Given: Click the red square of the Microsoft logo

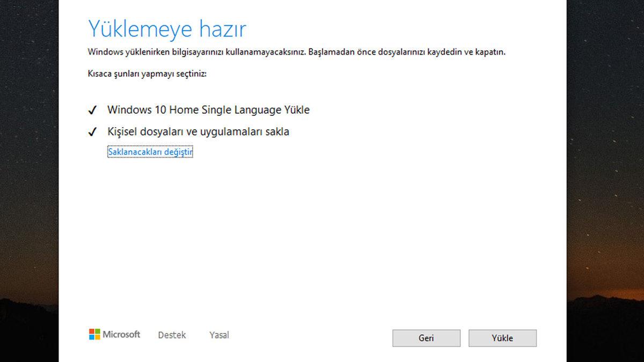Looking at the screenshot, I should [92, 331].
